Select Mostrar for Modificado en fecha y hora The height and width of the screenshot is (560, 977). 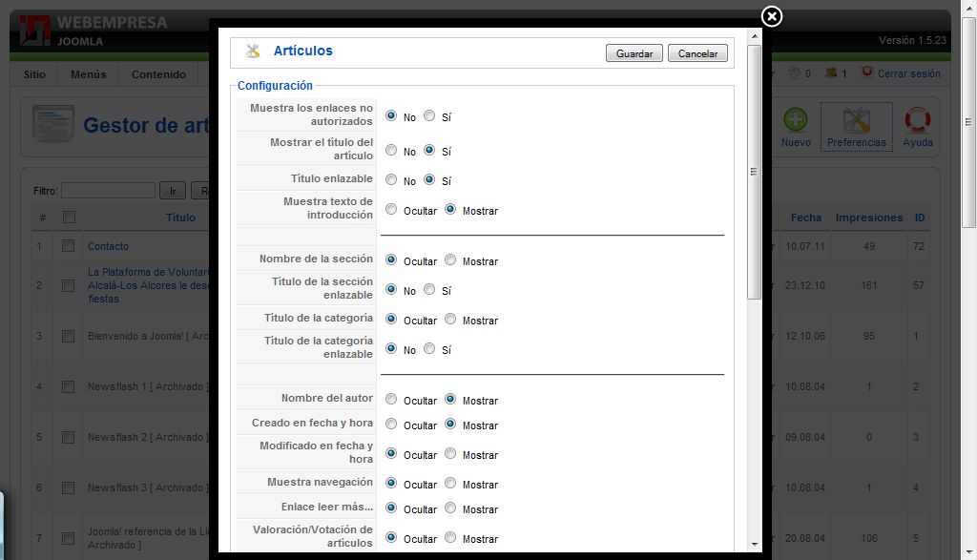(x=450, y=454)
